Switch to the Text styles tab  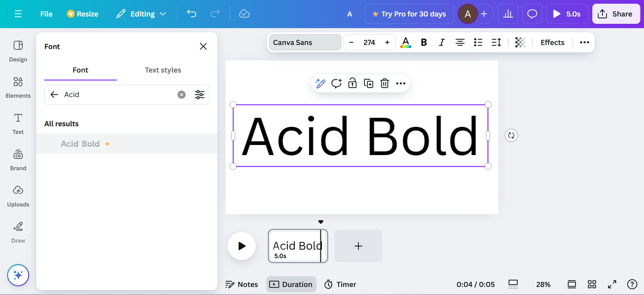[x=163, y=70]
